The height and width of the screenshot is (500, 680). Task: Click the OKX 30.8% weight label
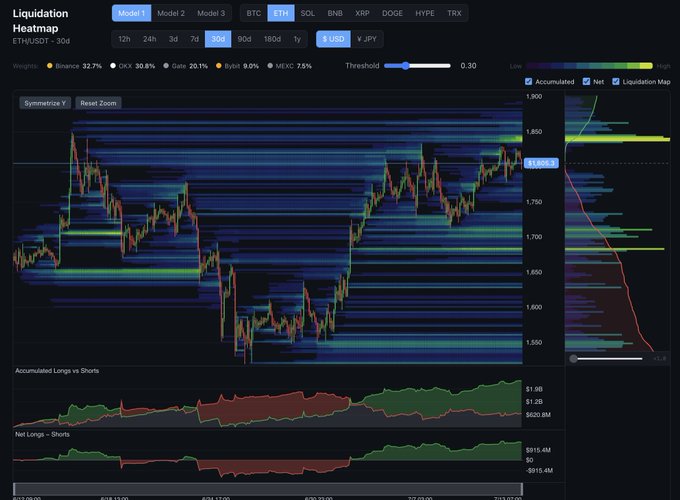coord(137,66)
